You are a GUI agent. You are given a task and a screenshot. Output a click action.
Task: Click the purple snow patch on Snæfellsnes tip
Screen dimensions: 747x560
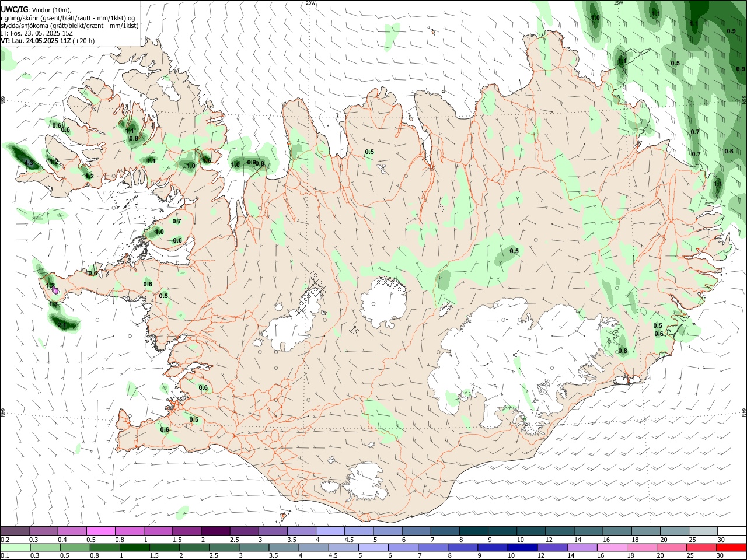click(55, 290)
